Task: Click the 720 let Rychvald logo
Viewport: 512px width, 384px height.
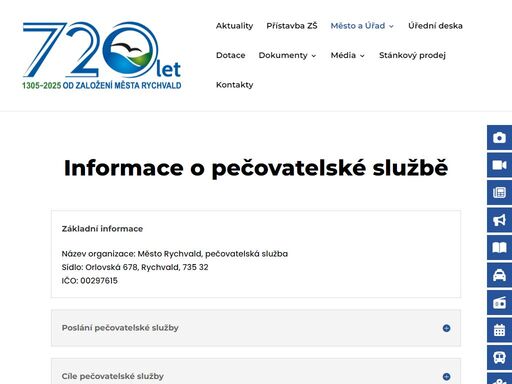Action: [102, 55]
